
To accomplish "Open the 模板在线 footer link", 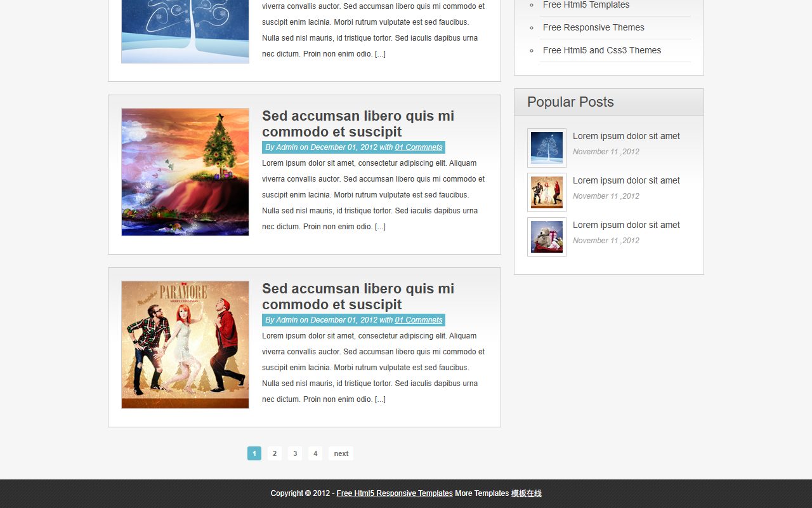I will [527, 493].
